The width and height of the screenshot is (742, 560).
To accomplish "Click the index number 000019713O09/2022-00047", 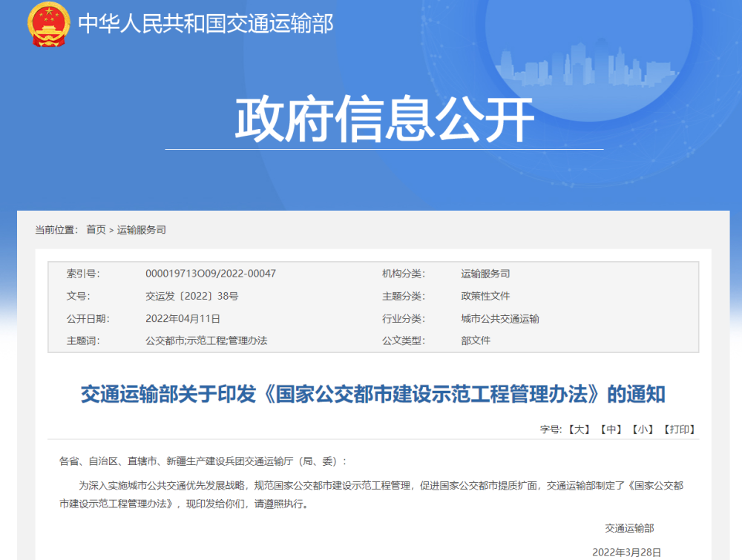I will coord(211,274).
